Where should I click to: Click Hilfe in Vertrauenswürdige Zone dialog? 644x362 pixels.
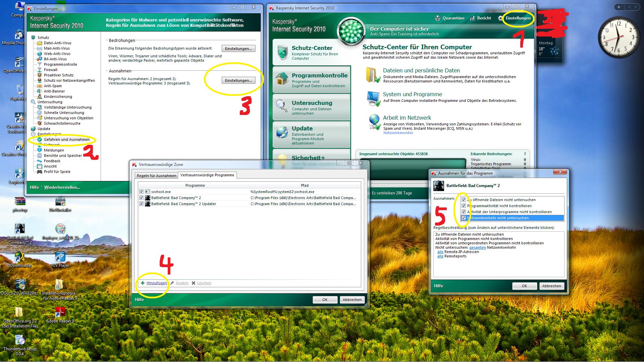(x=139, y=300)
